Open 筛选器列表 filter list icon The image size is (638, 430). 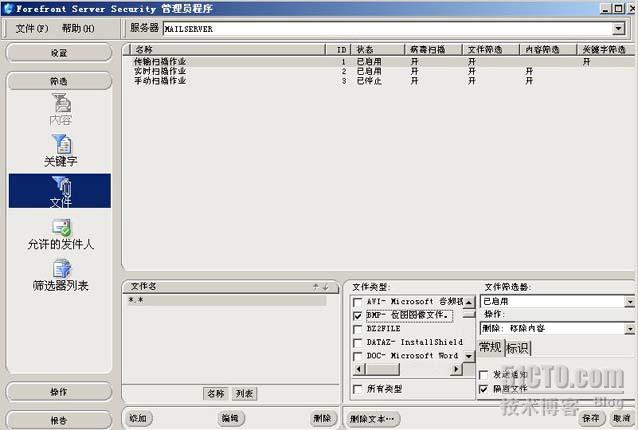click(61, 276)
